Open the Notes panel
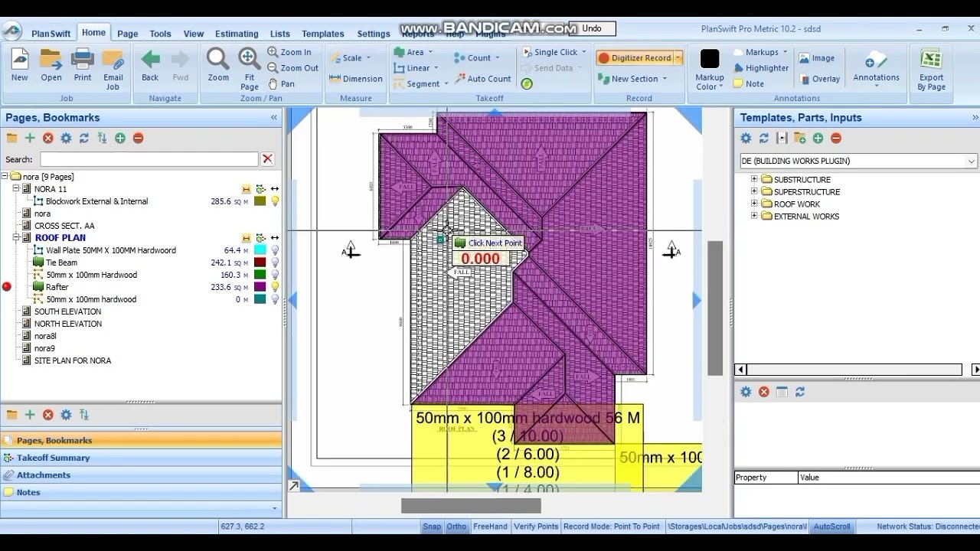Viewport: 980px width, 551px height. [141, 493]
